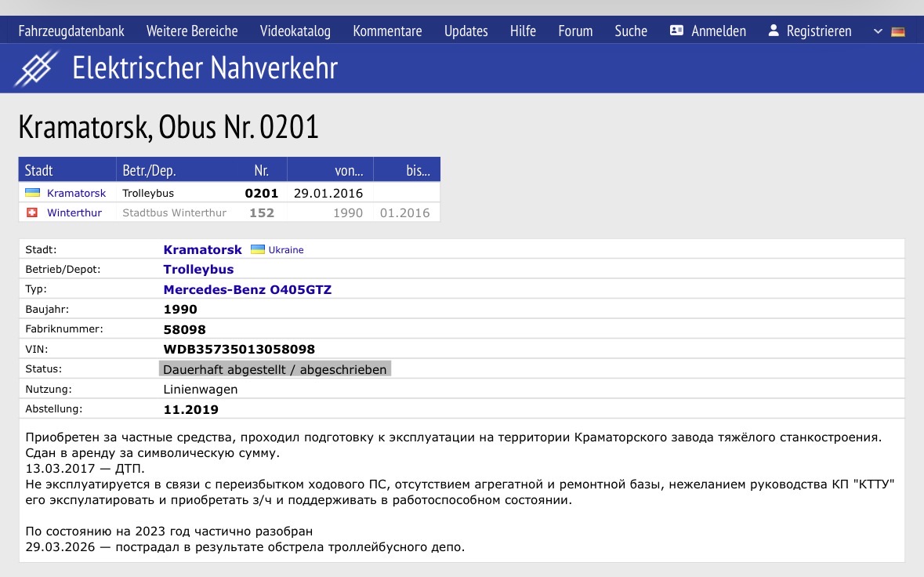Screen dimensions: 924x577
Task: Click status Dauerhaft abgestellt / abgeschrieben
Action: coord(274,369)
